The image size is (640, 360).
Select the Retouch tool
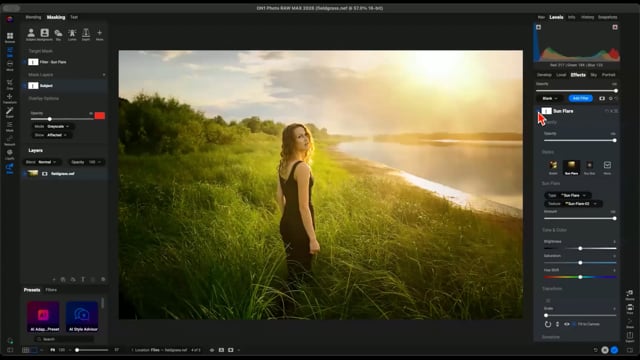tap(10, 140)
